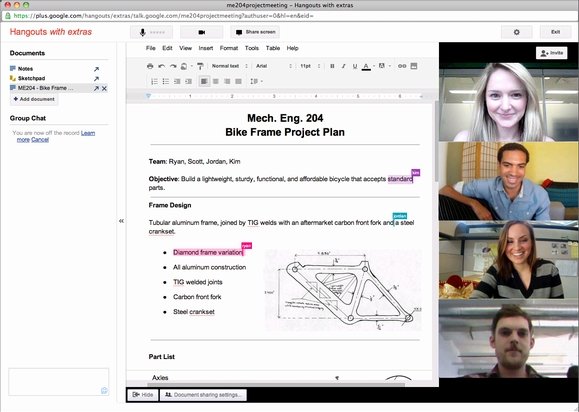The width and height of the screenshot is (579, 412).
Task: Open the Normal text style dropdown
Action: pos(229,66)
